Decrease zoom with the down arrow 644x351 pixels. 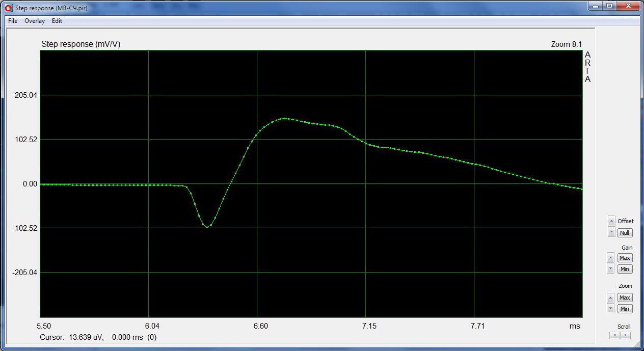point(611,309)
